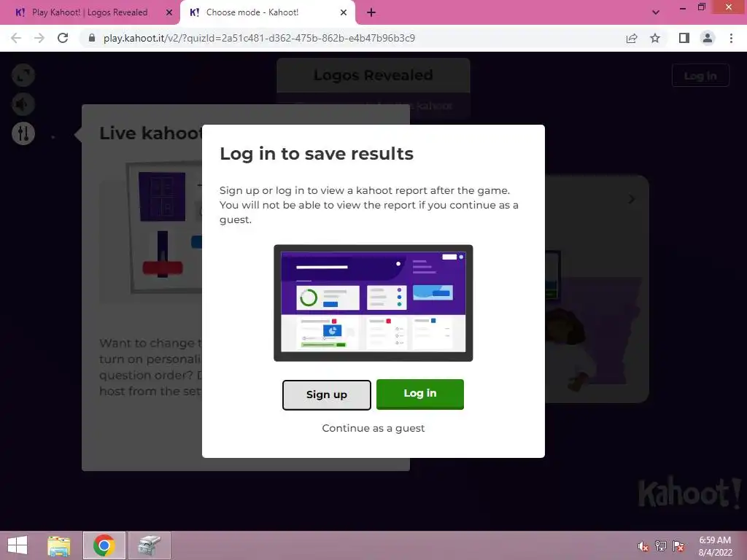
Task: Expand the tab search chevron
Action: [x=656, y=12]
